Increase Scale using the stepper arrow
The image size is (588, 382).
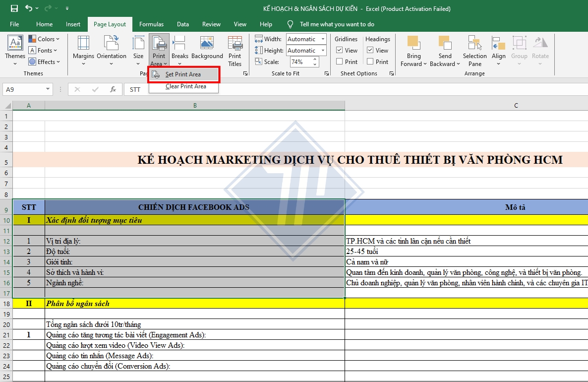click(x=314, y=60)
